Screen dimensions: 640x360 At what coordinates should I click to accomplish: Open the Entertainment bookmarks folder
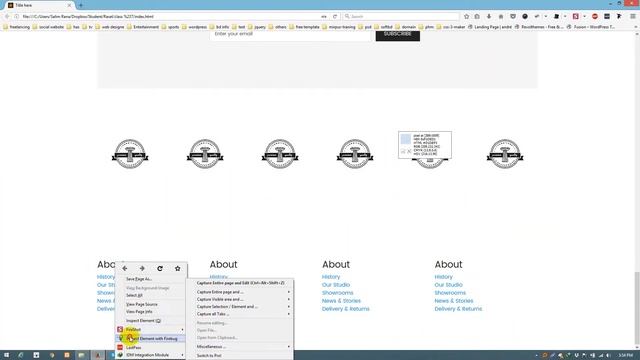(x=143, y=27)
